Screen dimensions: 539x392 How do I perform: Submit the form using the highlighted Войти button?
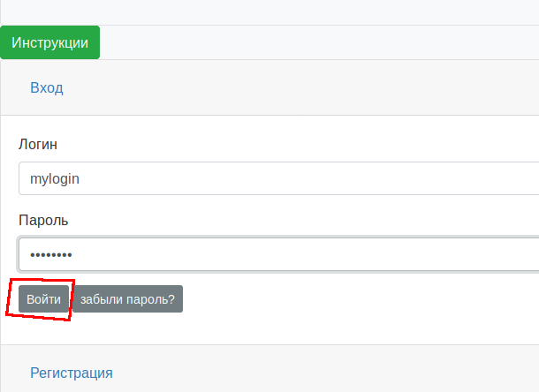coord(43,299)
